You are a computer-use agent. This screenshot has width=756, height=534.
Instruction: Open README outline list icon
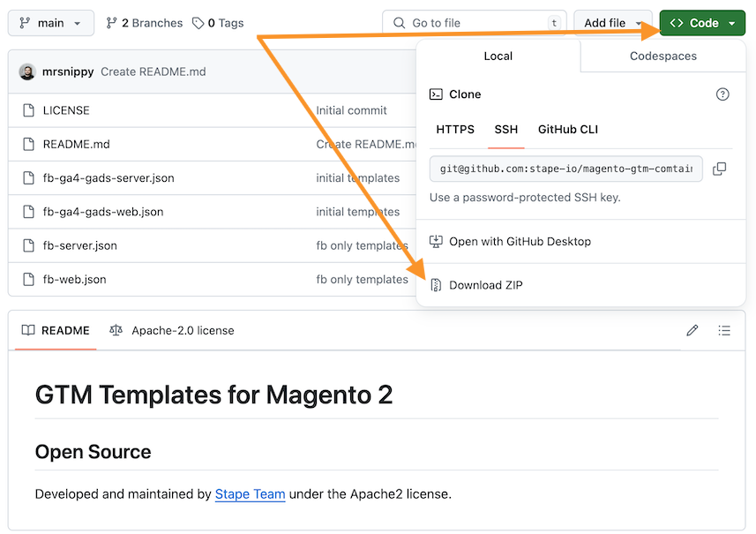pos(723,330)
